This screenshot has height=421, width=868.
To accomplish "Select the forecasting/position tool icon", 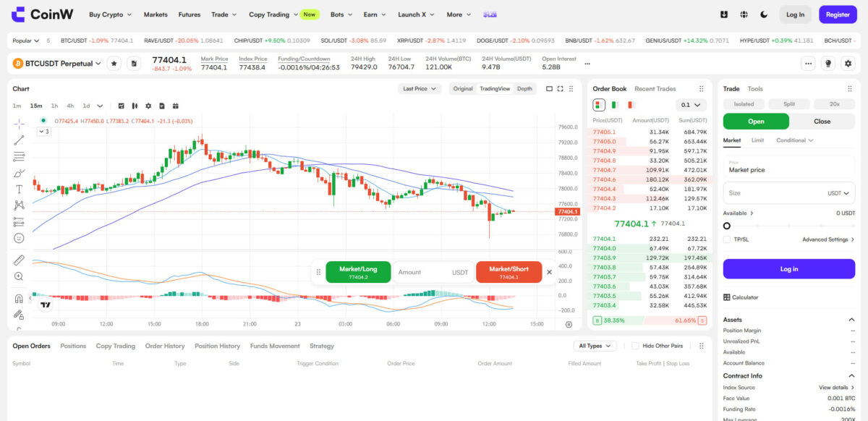I will [19, 221].
